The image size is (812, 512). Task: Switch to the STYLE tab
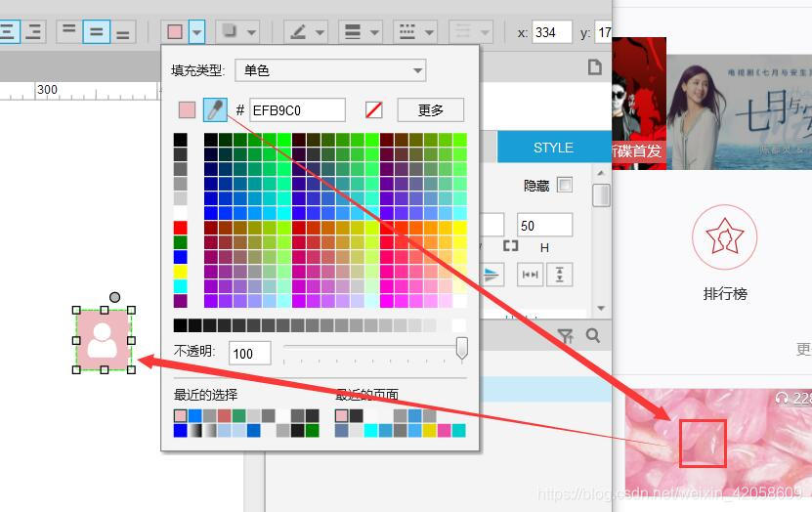click(x=554, y=147)
